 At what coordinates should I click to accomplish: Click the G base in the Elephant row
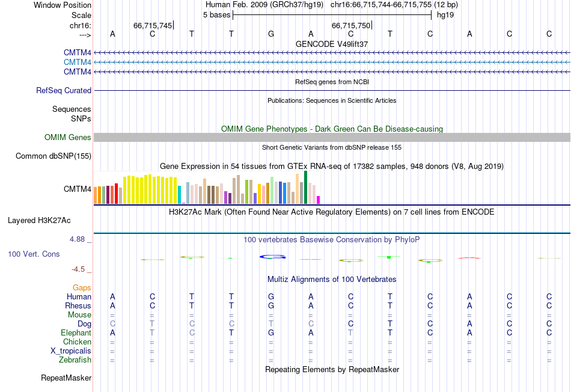[271, 332]
